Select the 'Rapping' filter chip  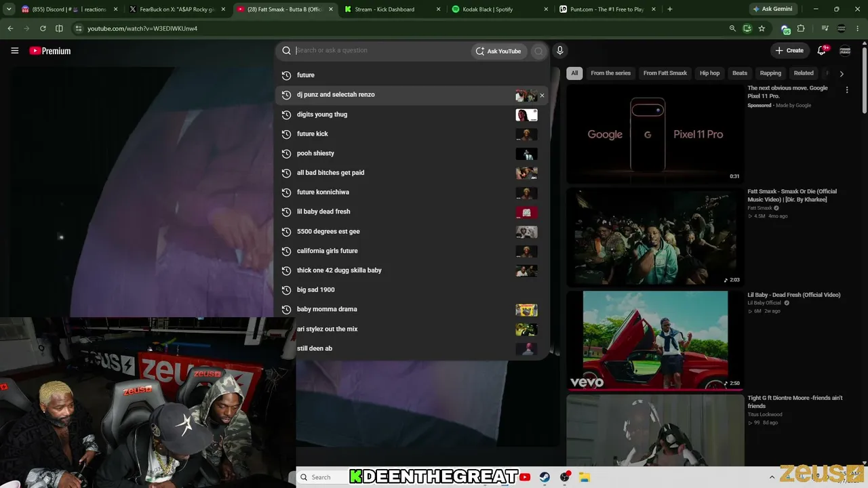770,73
